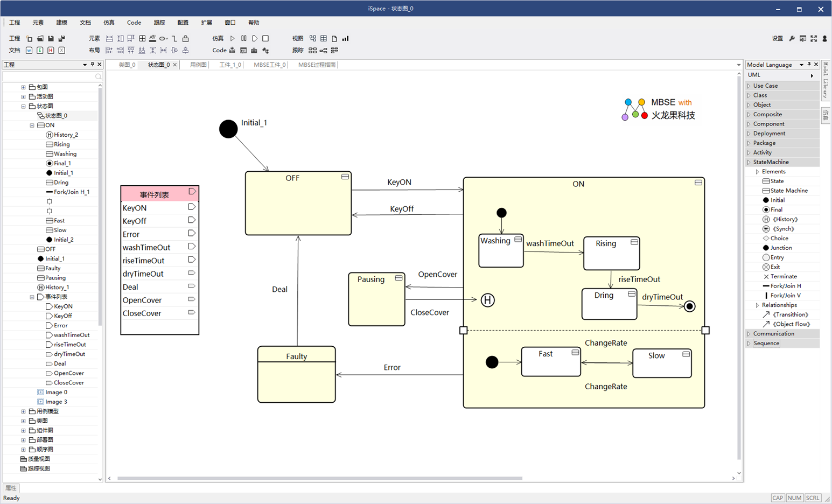Export document to Word (W icon)
This screenshot has width=832, height=504.
click(x=29, y=51)
